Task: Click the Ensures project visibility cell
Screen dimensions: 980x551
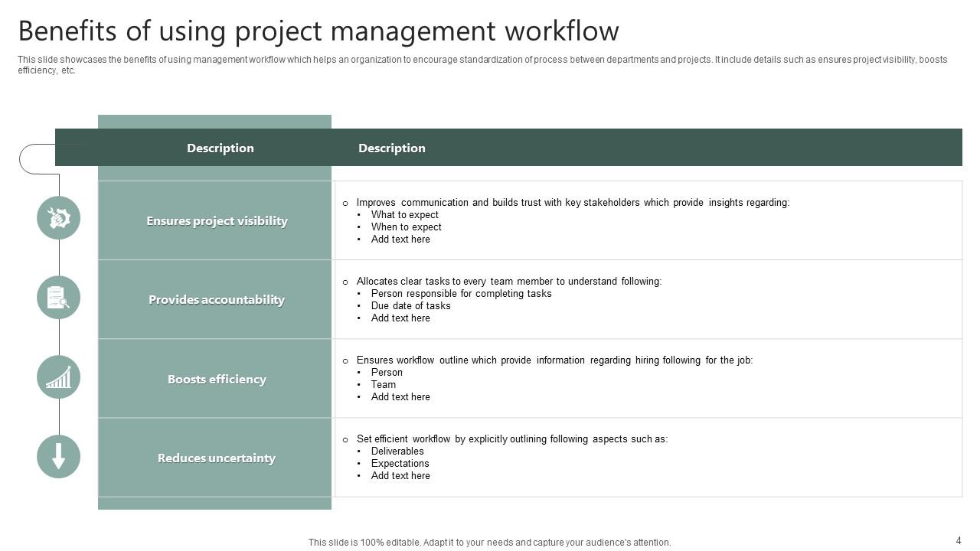Action: [x=217, y=221]
